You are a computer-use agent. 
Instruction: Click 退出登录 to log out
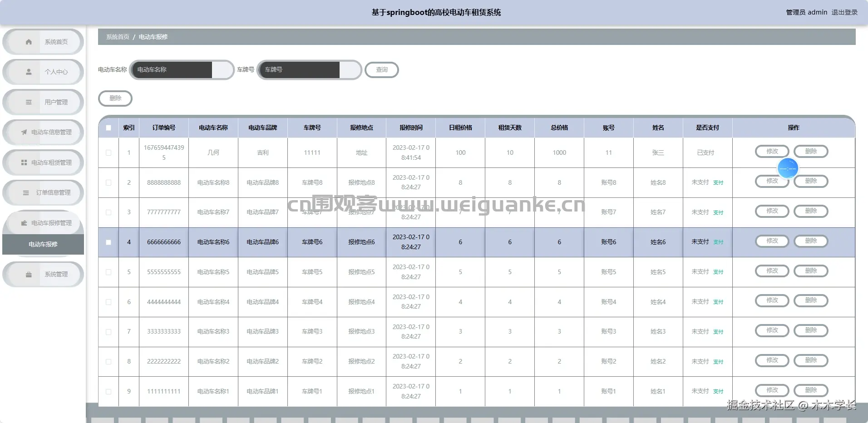click(x=844, y=12)
